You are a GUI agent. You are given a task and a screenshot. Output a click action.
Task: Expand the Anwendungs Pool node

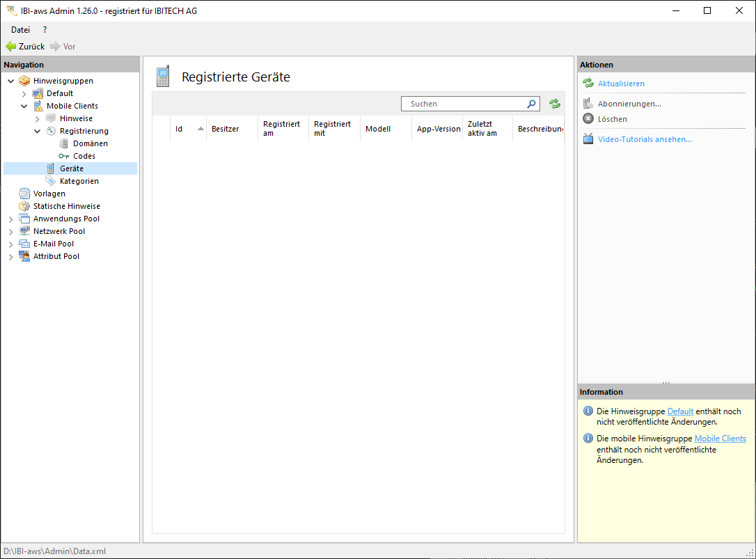11,219
